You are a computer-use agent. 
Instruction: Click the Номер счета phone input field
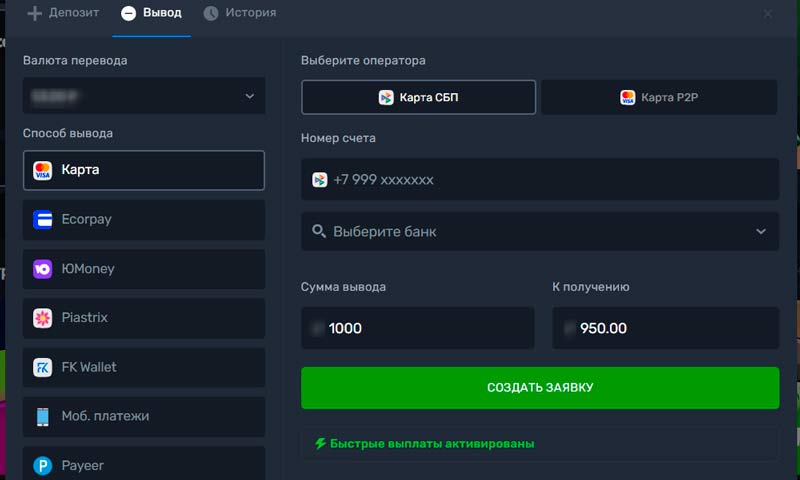539,180
